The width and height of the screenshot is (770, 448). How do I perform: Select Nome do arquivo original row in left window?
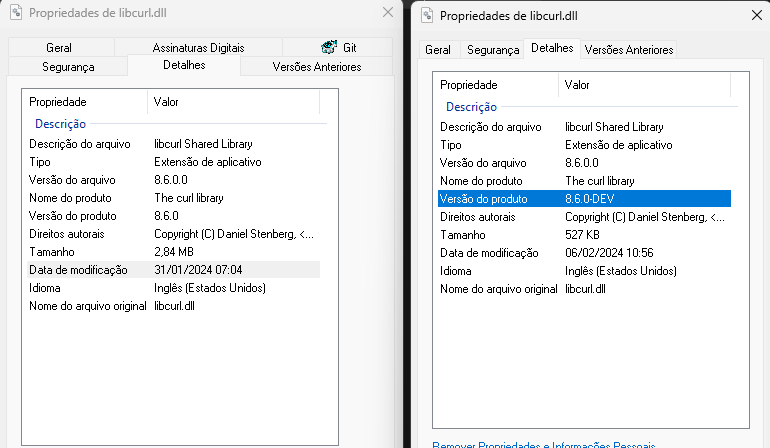click(173, 306)
